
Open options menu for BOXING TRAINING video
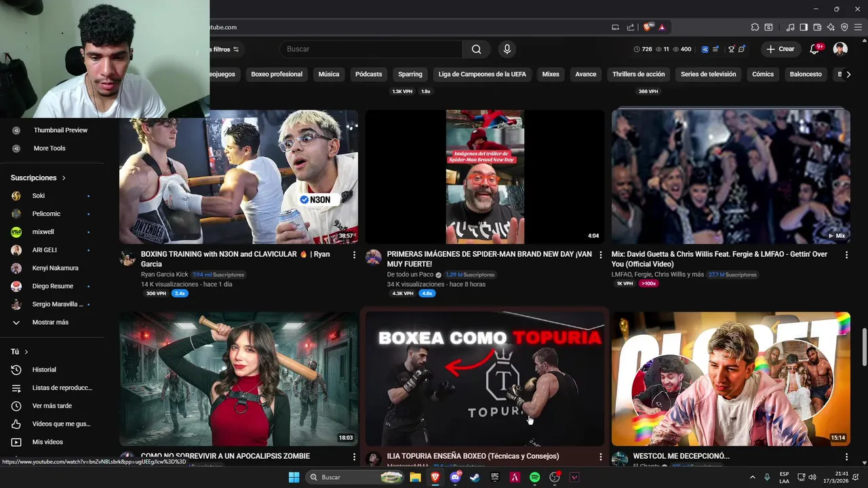click(354, 255)
